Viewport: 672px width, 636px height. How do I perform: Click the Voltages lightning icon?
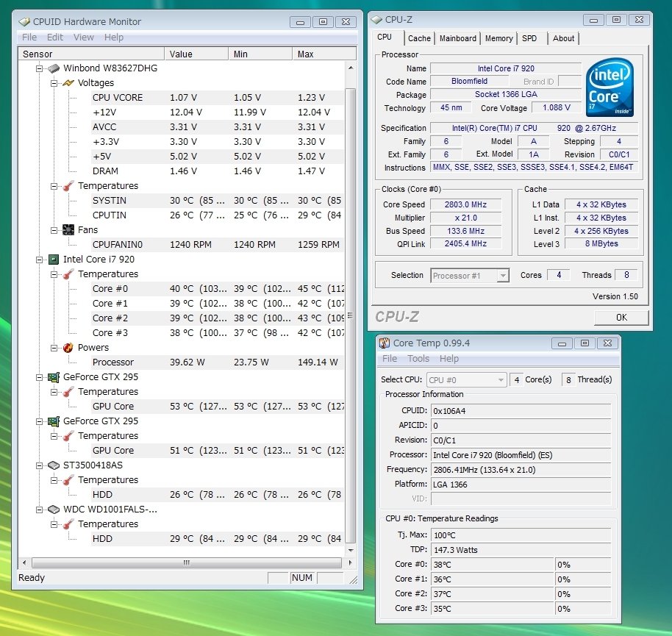click(68, 83)
